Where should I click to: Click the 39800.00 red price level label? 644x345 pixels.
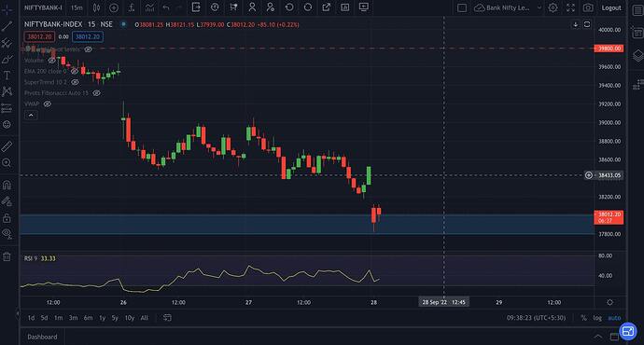click(x=609, y=48)
